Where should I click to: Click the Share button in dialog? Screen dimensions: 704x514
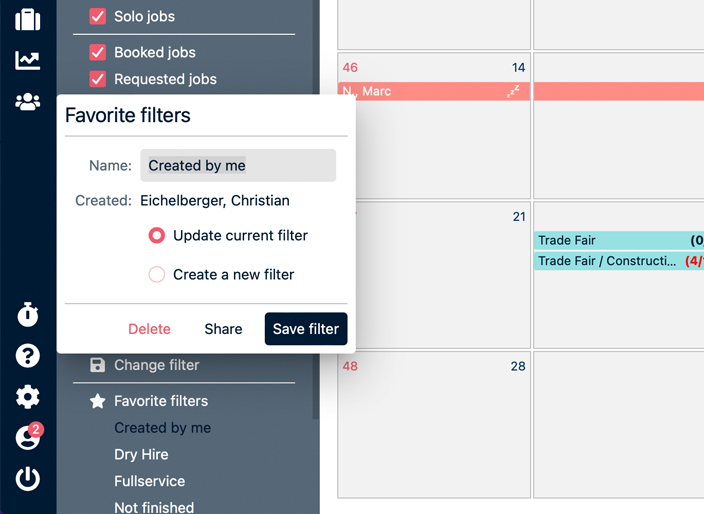223,329
